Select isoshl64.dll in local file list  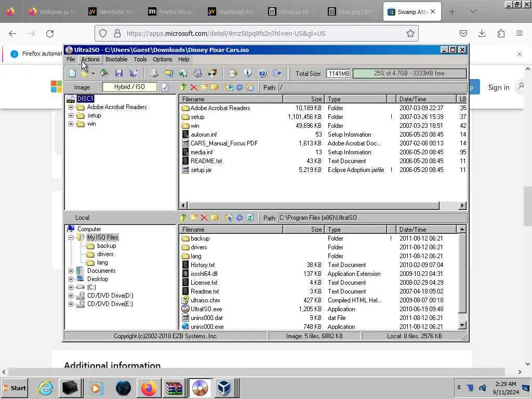tap(204, 274)
